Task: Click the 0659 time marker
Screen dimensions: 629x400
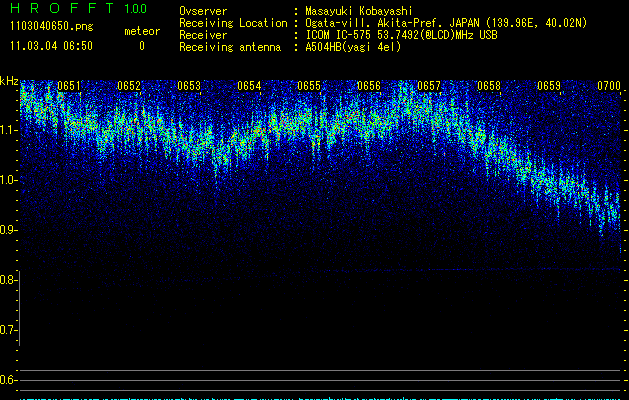Action: click(549, 87)
